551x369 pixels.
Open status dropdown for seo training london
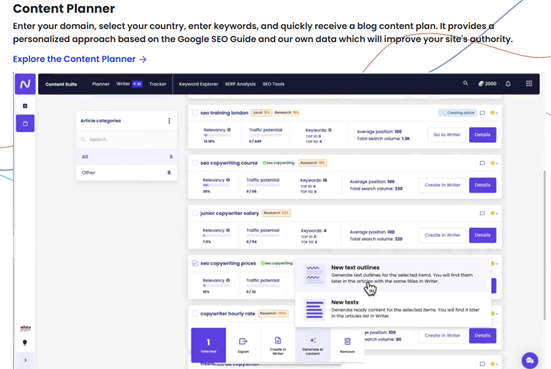click(x=494, y=113)
